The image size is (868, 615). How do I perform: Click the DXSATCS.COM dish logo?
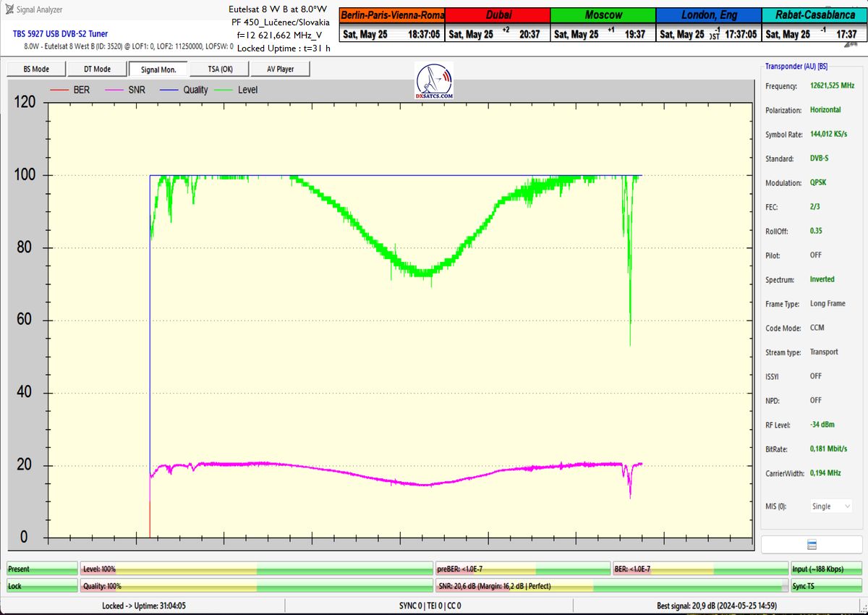coord(434,81)
